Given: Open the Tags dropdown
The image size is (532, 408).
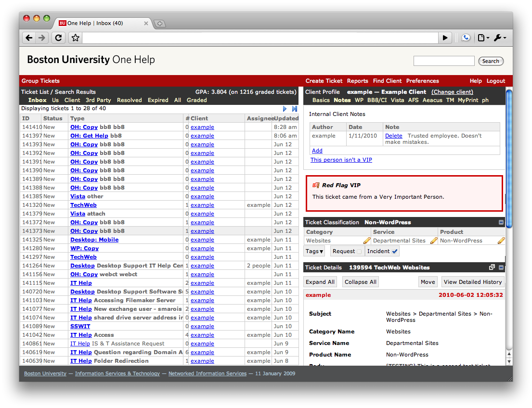Looking at the screenshot, I should [314, 251].
